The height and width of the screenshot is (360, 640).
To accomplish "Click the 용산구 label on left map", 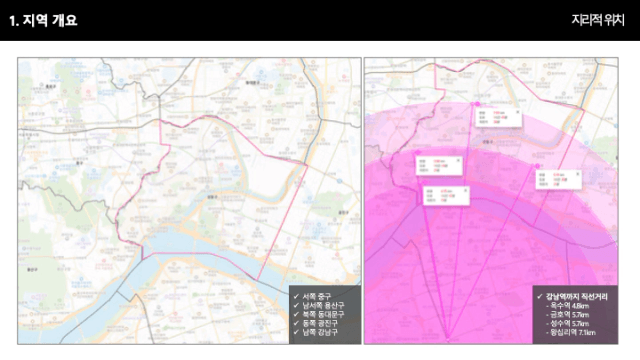I will pyautogui.click(x=32, y=270).
